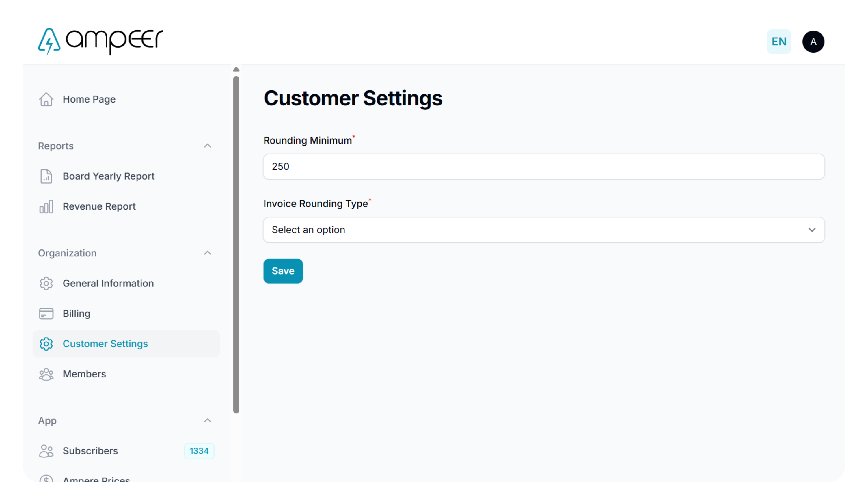Click the Rounding Minimum input field

(x=544, y=167)
